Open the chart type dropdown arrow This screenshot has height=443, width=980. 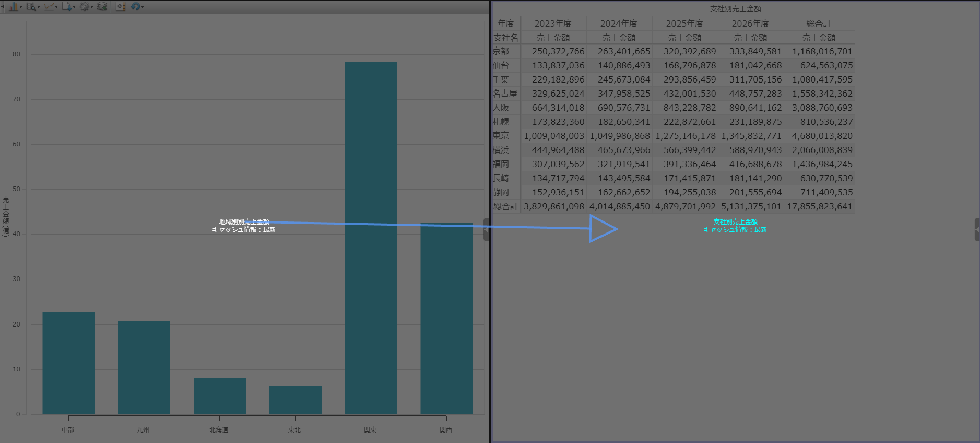point(21,7)
